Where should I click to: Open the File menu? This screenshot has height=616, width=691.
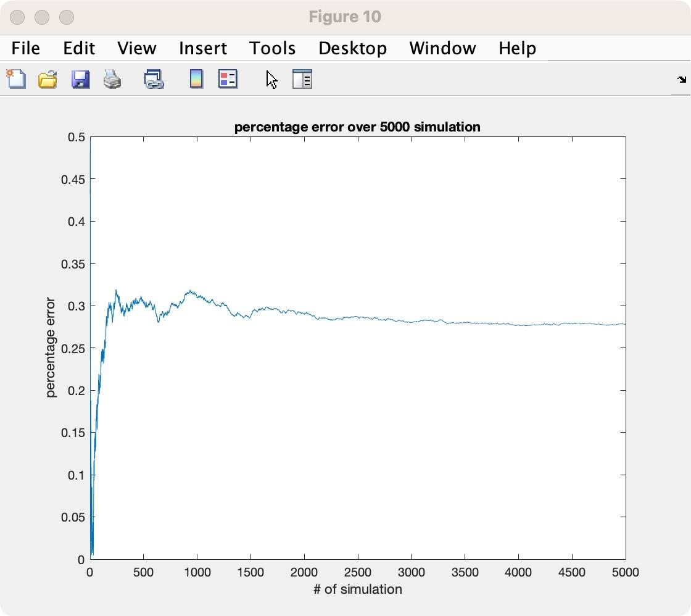26,48
